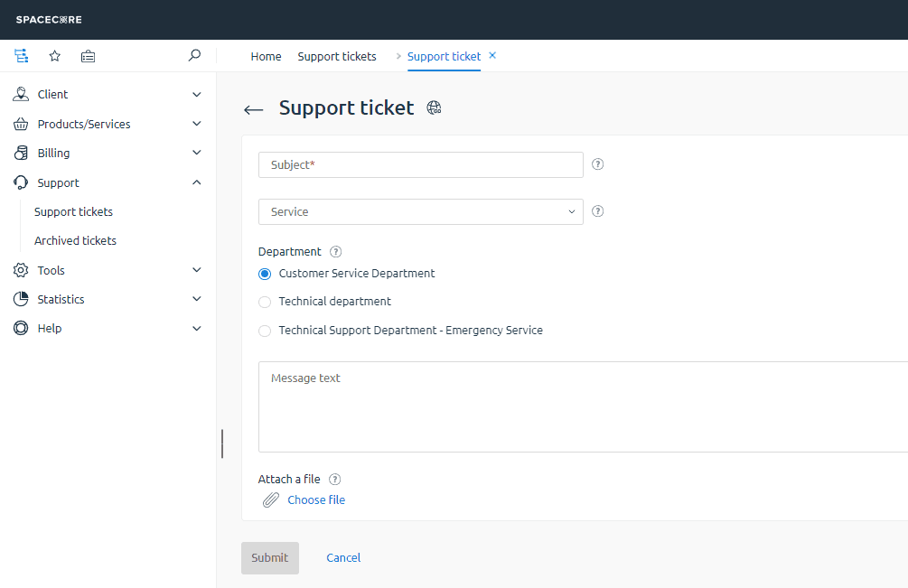Screen dimensions: 908x588
Task: Click the tree menu icon in sidebar toolbar
Action: [x=21, y=56]
